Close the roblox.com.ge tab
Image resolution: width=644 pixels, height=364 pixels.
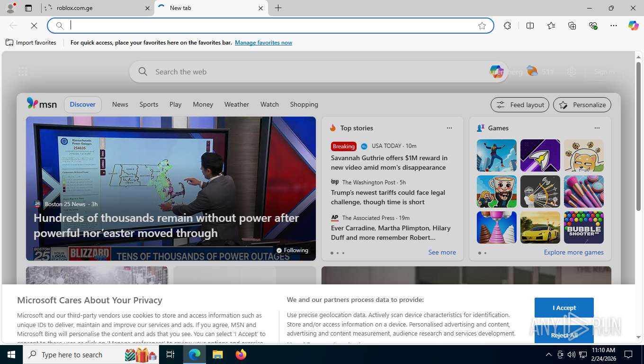[x=147, y=8]
